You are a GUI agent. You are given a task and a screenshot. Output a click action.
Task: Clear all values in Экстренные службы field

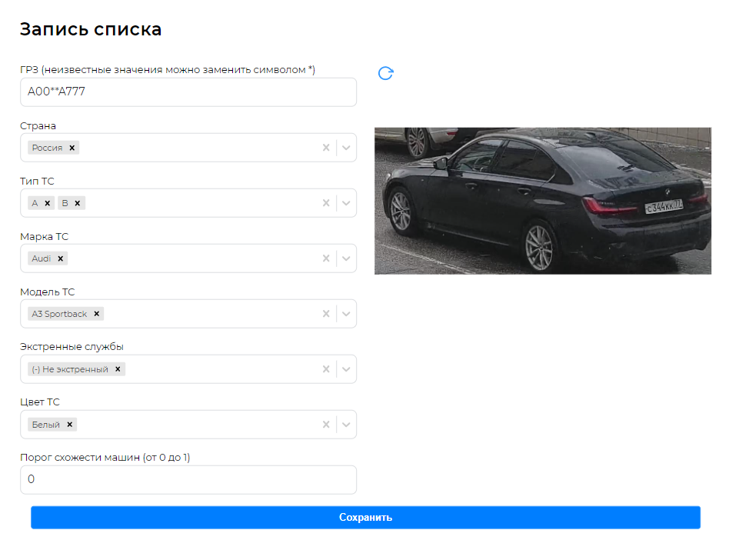pos(326,369)
